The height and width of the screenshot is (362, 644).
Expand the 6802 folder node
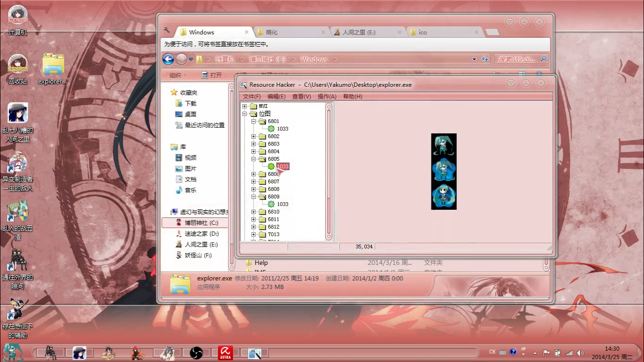tap(254, 136)
